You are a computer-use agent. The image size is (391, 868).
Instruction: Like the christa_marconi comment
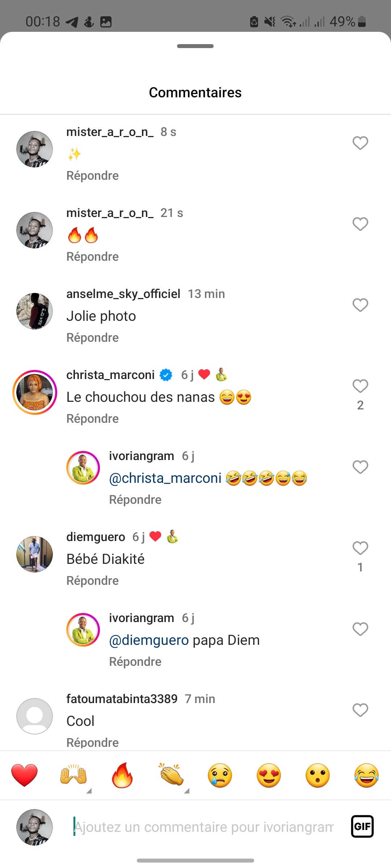click(360, 386)
